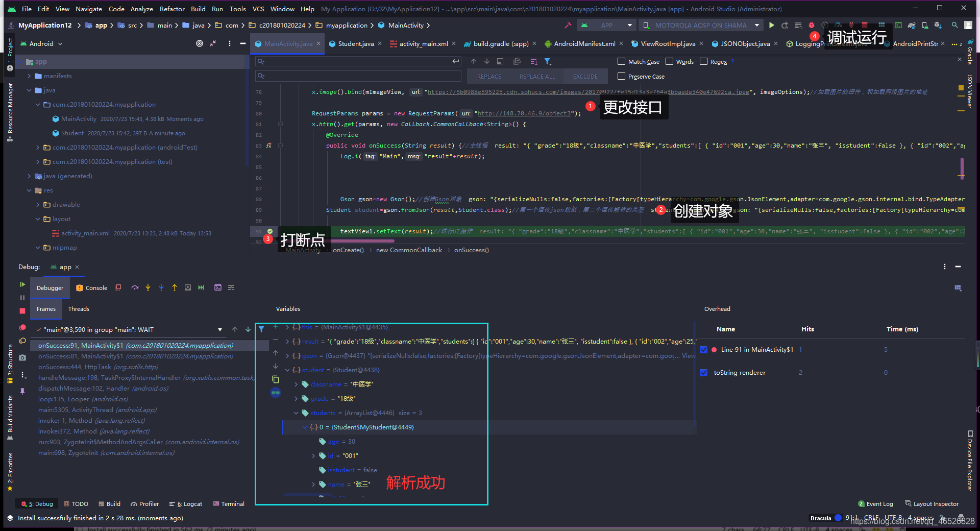The image size is (980, 531).
Task: Click the REPLACE ALL button
Action: 537,77
